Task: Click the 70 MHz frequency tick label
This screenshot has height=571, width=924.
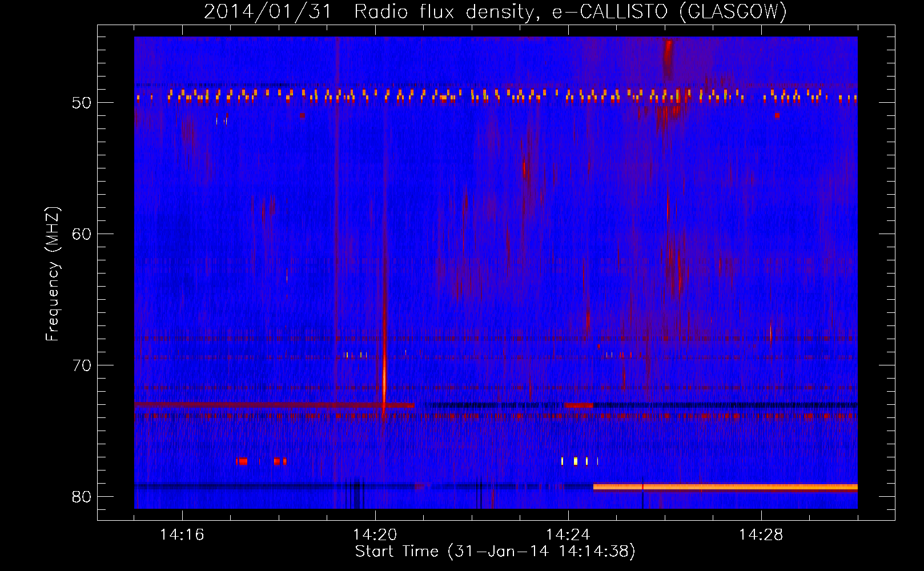Action: pos(82,366)
